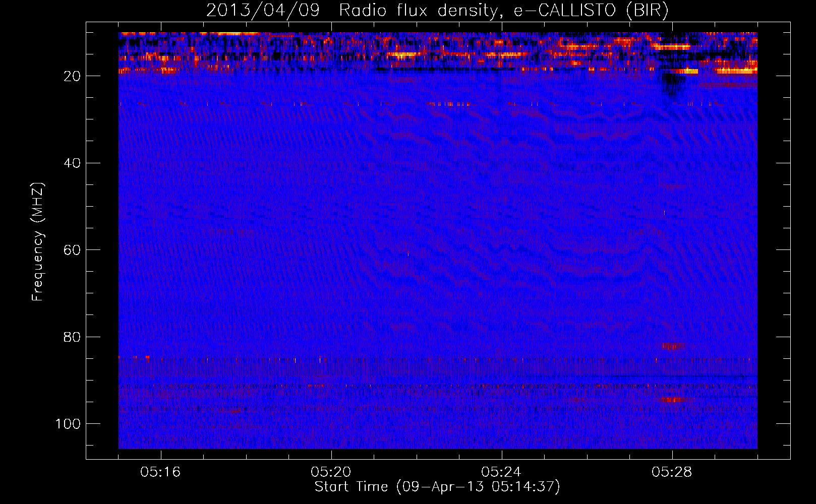Select the 20 MHz frequency tick label
816x504 pixels.
coord(72,76)
